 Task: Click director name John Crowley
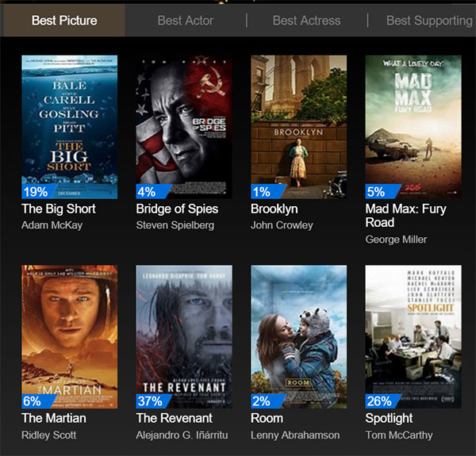pos(282,225)
